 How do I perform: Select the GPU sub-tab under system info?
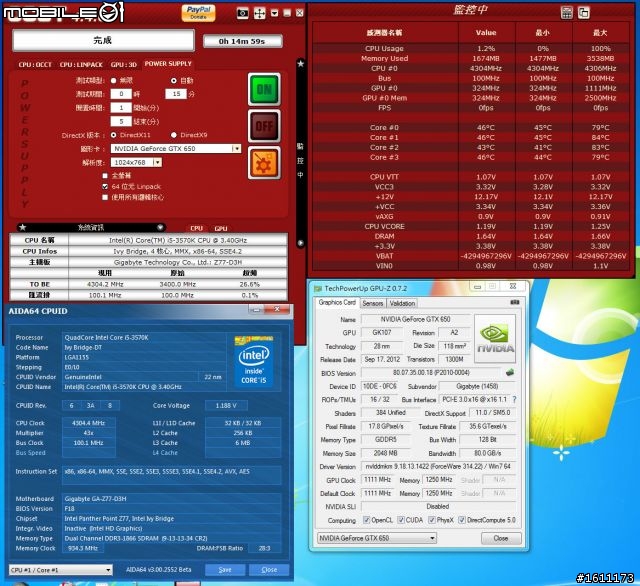pyautogui.click(x=221, y=228)
